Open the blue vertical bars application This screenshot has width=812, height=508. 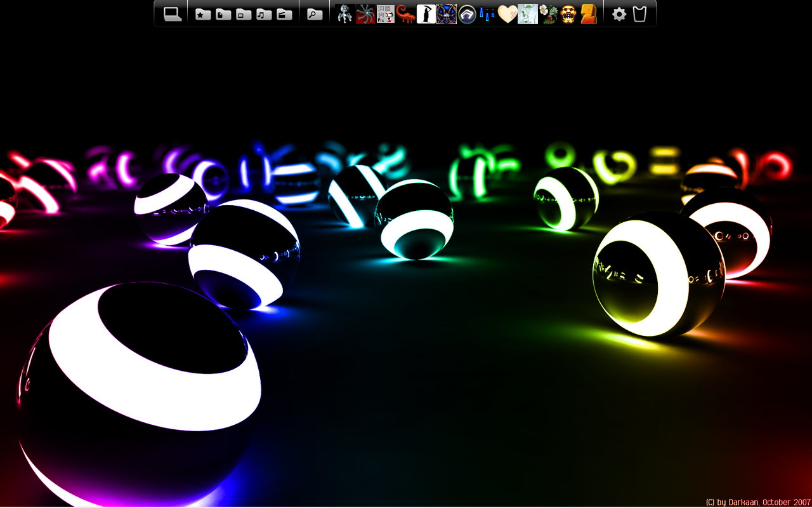pyautogui.click(x=487, y=14)
